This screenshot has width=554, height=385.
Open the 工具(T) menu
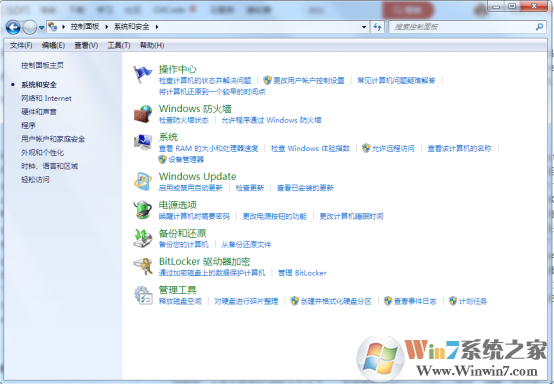point(119,45)
